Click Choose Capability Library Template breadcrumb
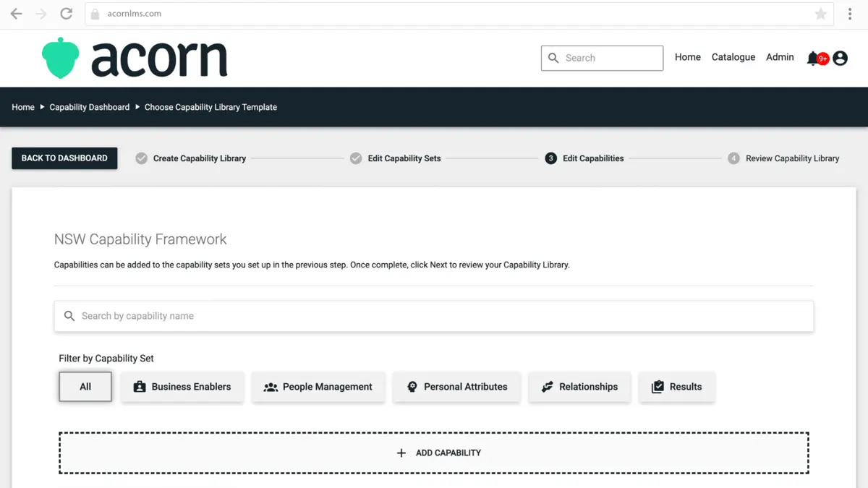The image size is (868, 488). tap(210, 107)
